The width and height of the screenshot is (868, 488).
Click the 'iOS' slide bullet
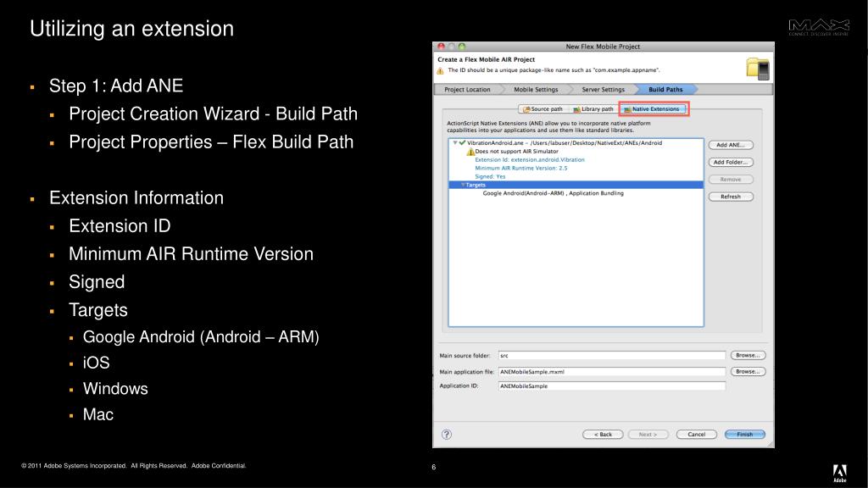pos(97,363)
